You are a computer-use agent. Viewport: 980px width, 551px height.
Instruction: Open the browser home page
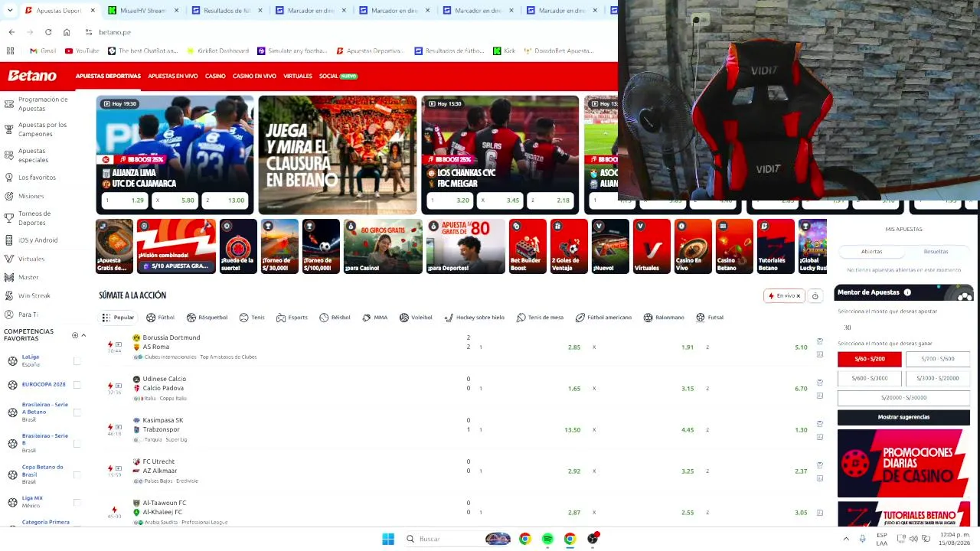tap(67, 32)
